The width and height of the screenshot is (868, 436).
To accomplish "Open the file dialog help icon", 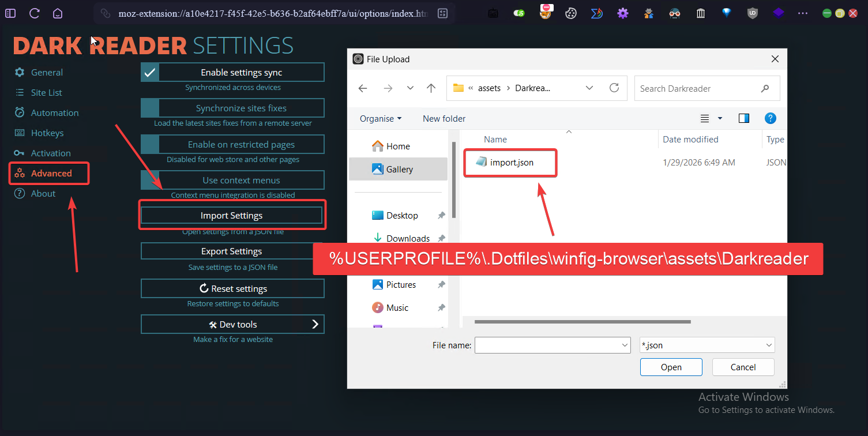I will [770, 118].
